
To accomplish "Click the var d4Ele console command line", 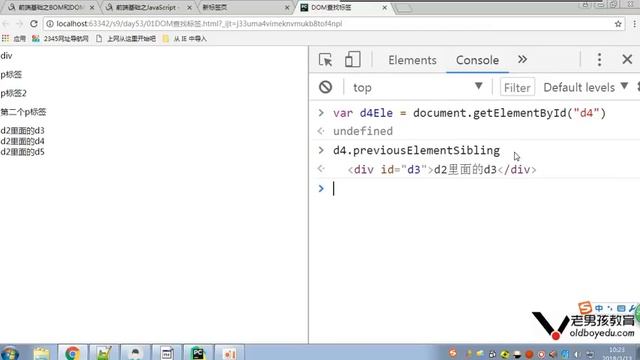I will tap(469, 113).
